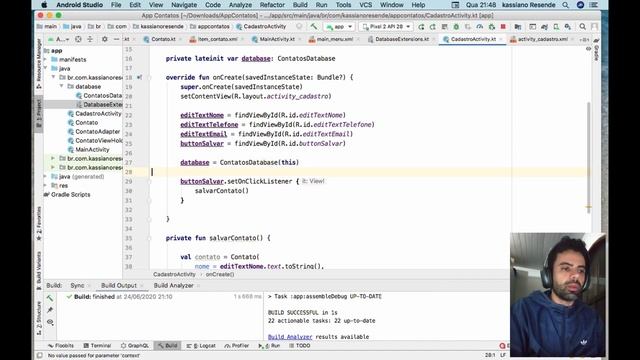640x360 pixels.
Task: Toggle the Logcat tool window button
Action: [x=201, y=346]
